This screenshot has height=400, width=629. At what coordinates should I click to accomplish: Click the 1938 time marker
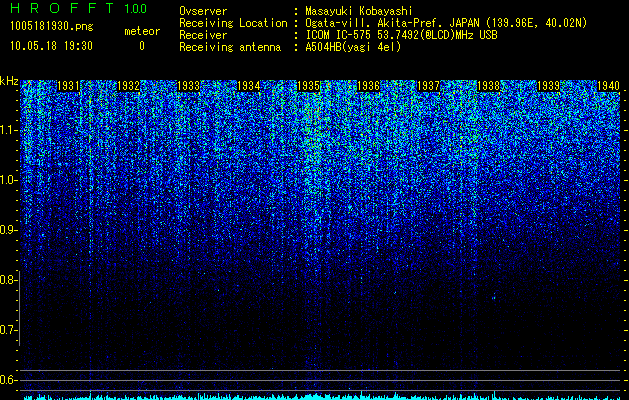(x=489, y=86)
